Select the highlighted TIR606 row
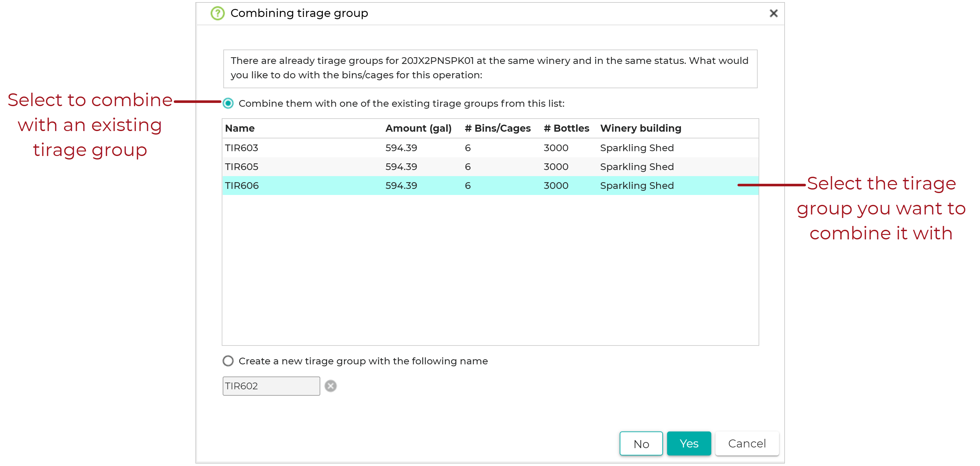Screen dimensions: 980x466 coord(490,186)
